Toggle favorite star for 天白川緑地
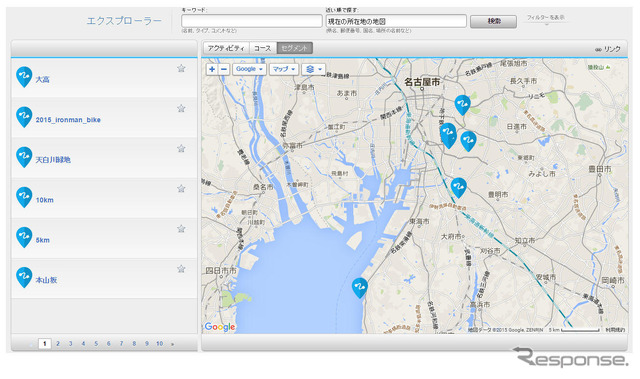Screen dimensions: 640x379 click(x=181, y=148)
